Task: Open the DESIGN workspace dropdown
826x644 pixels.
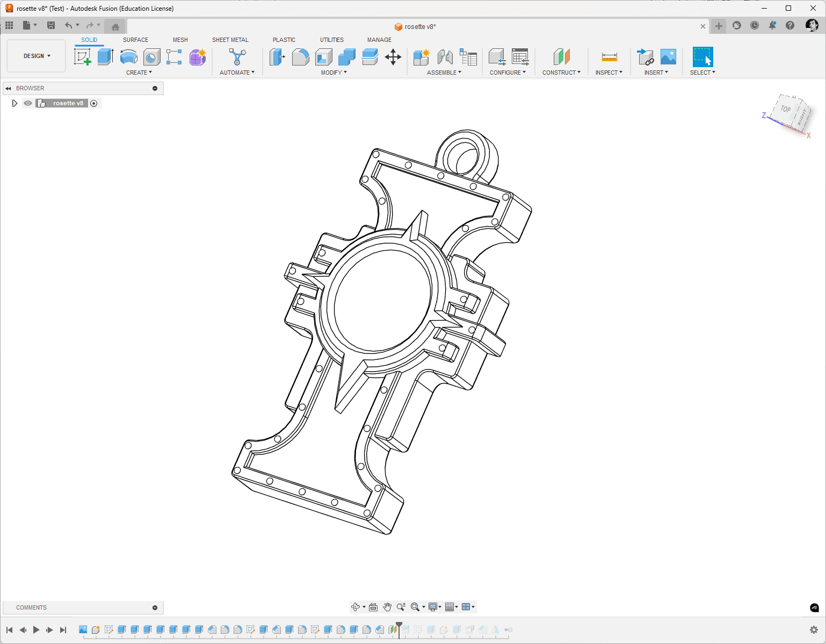Action: (37, 56)
